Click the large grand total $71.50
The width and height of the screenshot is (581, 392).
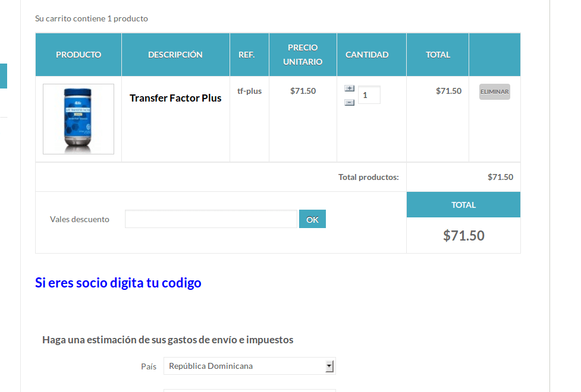463,236
